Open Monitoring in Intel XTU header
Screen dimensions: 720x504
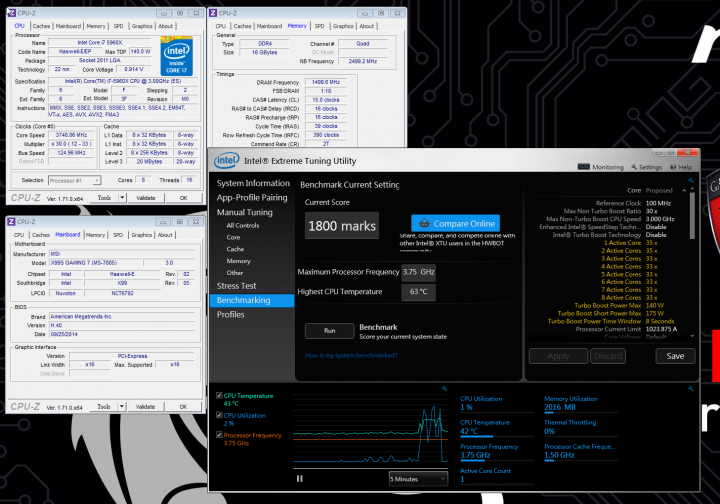click(601, 167)
